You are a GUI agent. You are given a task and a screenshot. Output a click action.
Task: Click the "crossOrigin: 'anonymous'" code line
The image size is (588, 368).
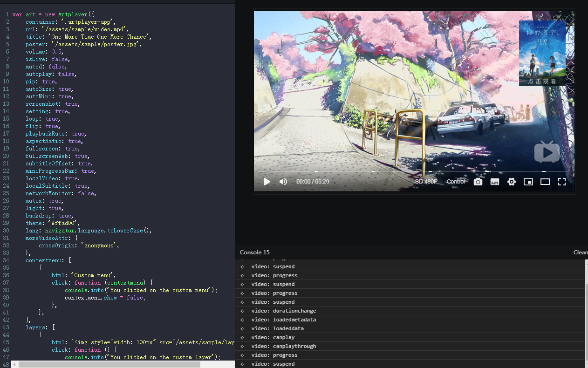click(79, 245)
